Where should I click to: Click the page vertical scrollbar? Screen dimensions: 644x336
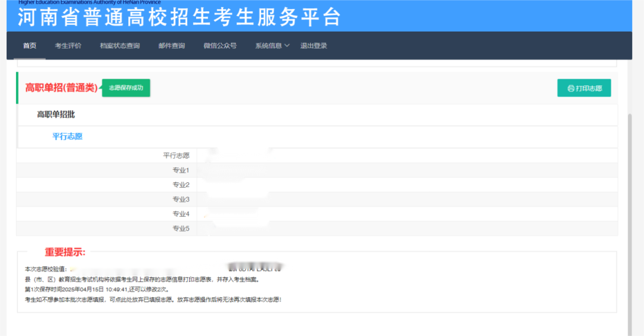pos(630,223)
